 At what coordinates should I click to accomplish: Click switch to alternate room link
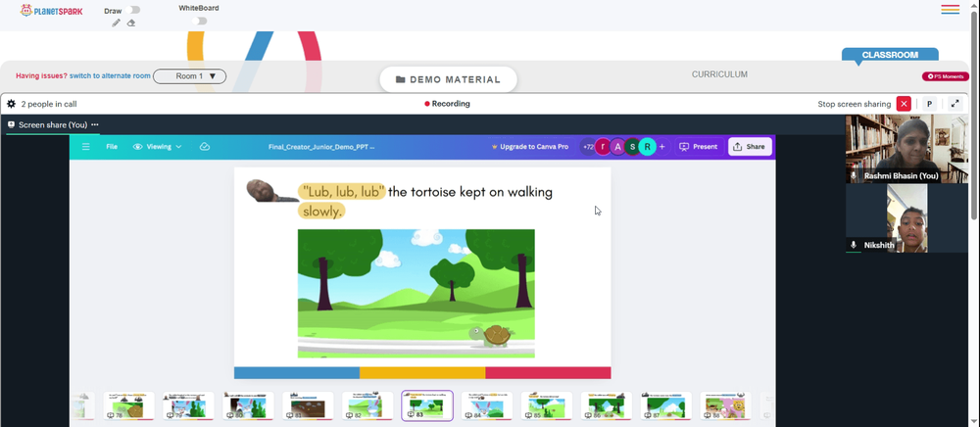[110, 76]
